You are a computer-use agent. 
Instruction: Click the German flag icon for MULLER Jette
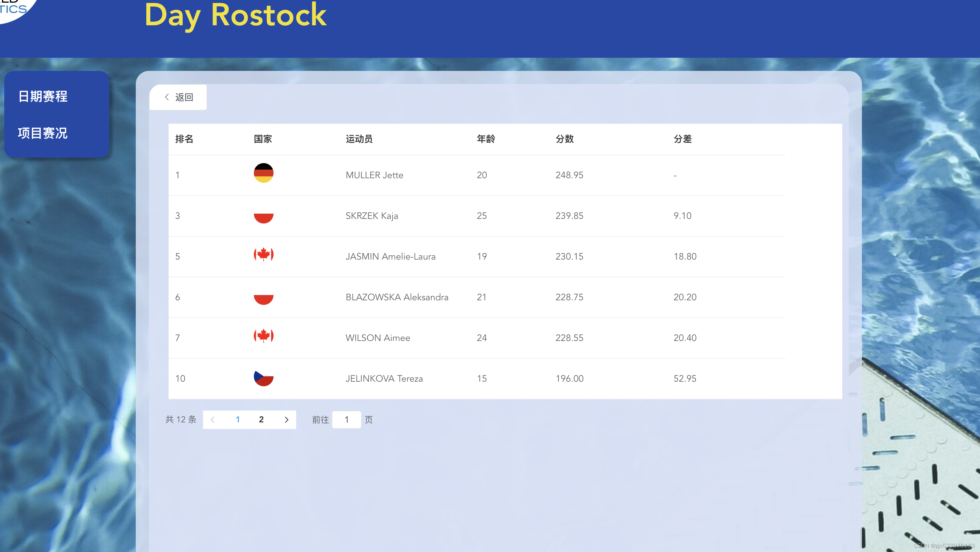(x=263, y=173)
